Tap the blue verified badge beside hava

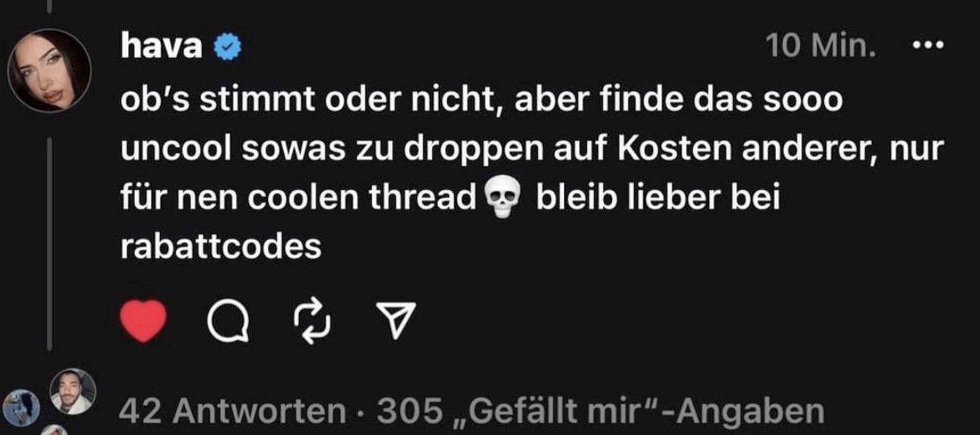[225, 48]
